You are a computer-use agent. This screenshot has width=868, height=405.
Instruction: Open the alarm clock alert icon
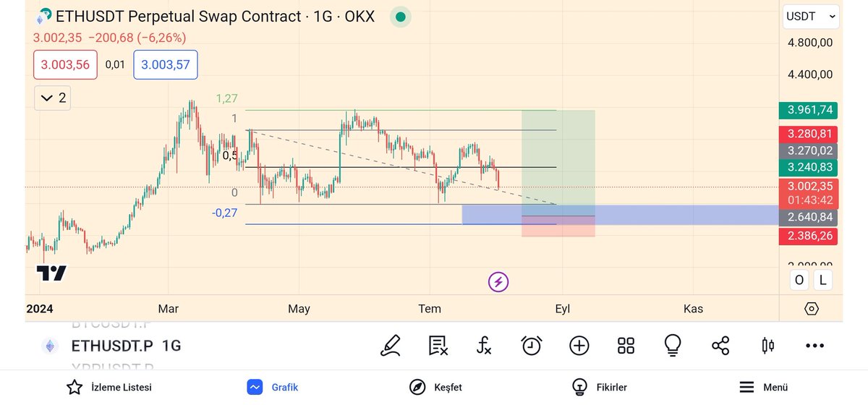532,346
